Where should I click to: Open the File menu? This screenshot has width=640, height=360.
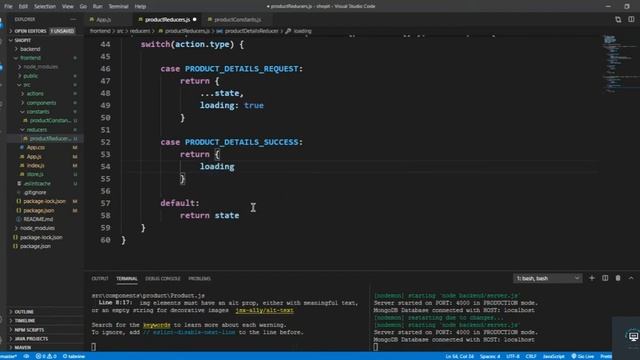pos(8,7)
